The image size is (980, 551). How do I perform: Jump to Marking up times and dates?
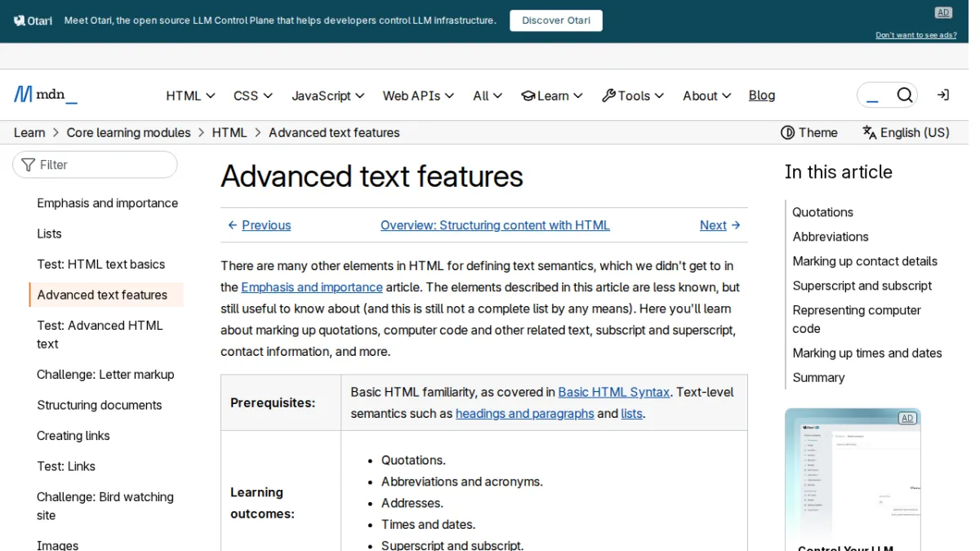click(867, 353)
